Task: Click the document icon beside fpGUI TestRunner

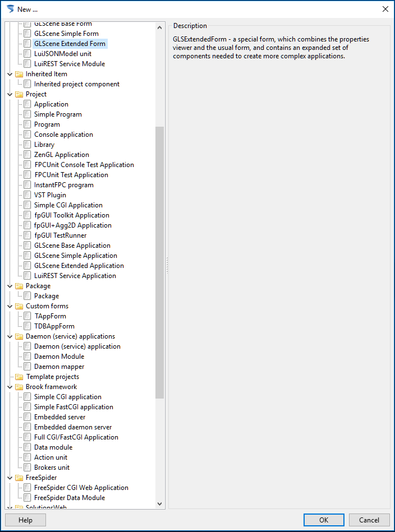Action: [x=27, y=235]
